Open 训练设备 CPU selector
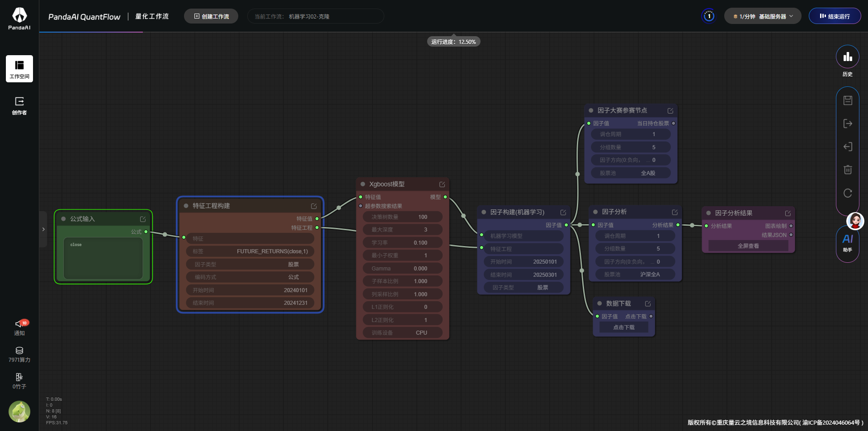868x431 pixels. (x=402, y=333)
